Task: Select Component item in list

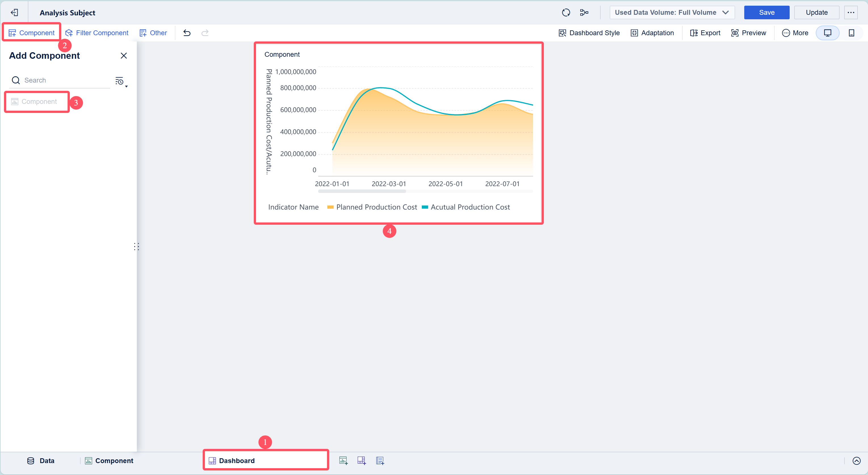Action: (34, 101)
